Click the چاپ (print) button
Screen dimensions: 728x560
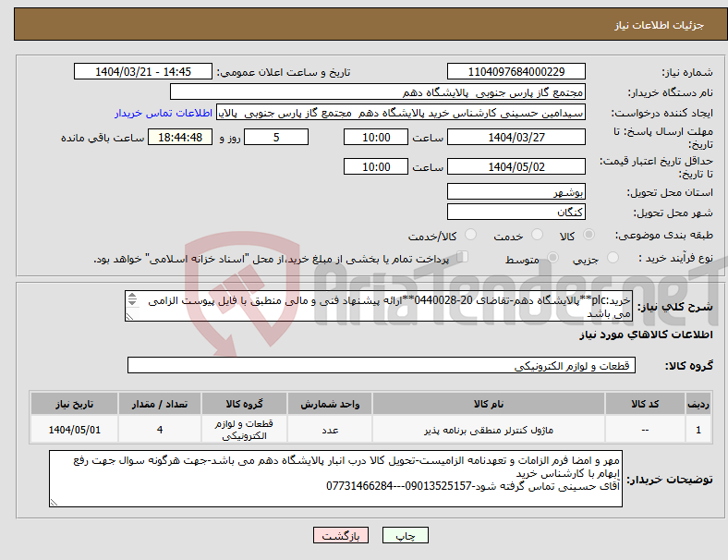(405, 535)
